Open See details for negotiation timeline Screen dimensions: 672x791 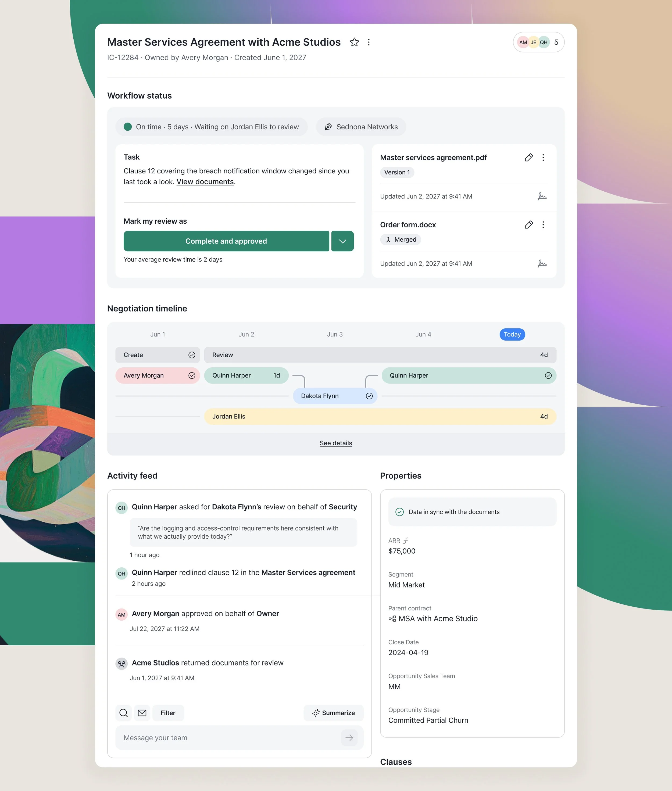336,443
